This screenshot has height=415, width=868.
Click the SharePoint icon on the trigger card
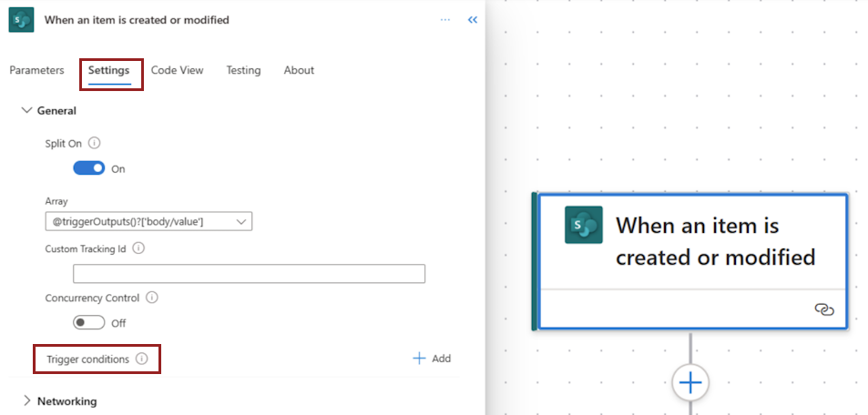point(584,225)
